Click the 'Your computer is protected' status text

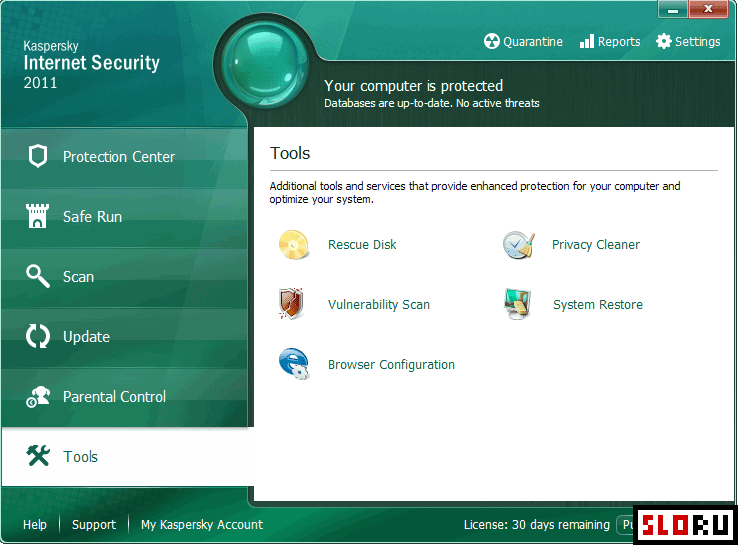pos(413,86)
